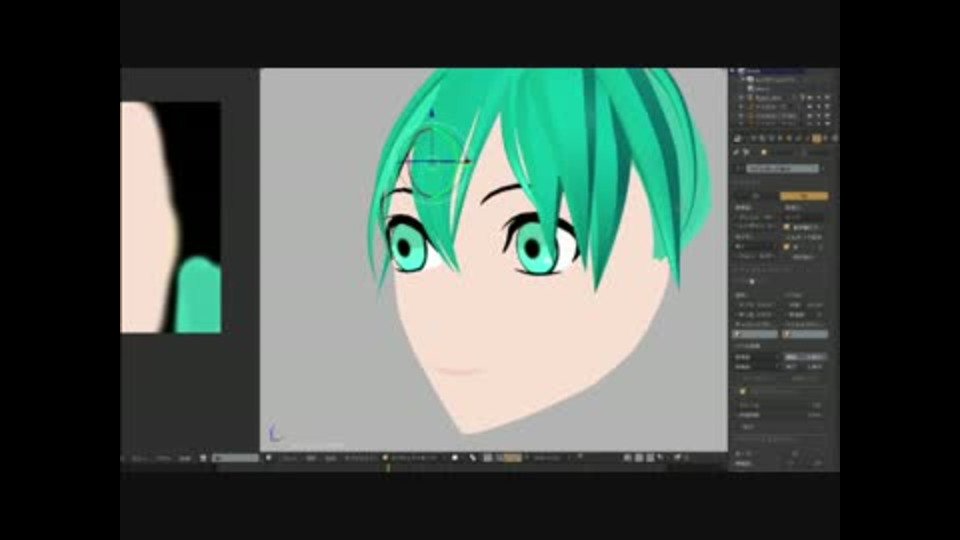
Task: Open the interaction mode dropdown in 3D view header
Action: tap(413, 457)
